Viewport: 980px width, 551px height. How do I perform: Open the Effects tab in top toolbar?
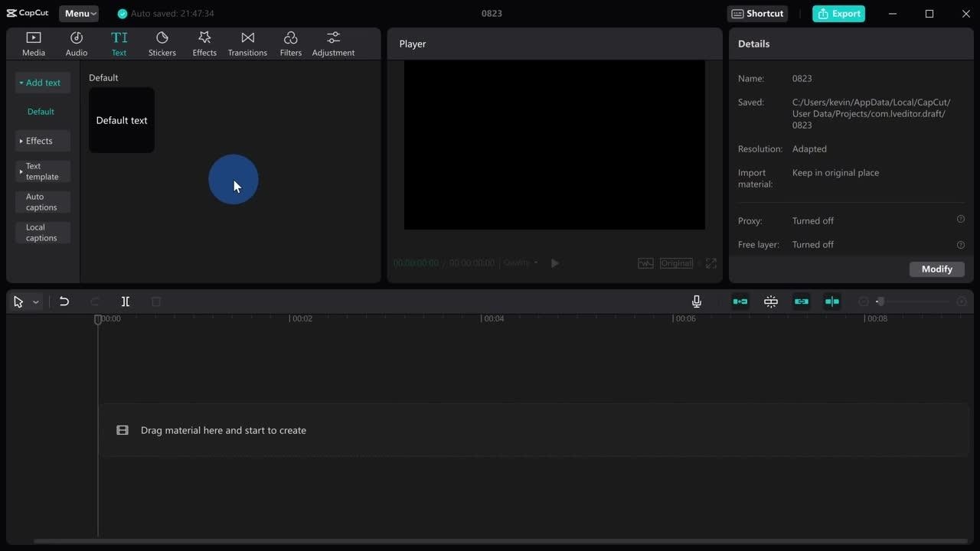[x=204, y=44]
